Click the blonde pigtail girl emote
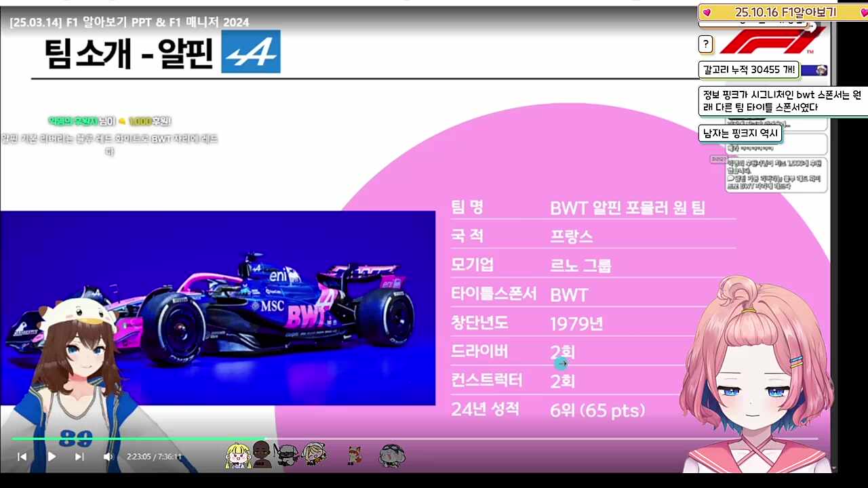 pos(238,455)
